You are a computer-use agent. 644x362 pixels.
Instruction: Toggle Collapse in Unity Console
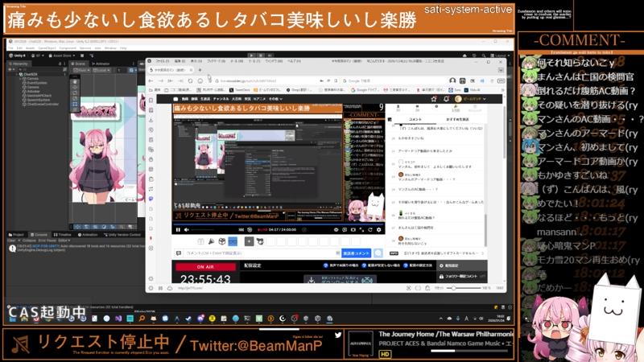(28, 241)
